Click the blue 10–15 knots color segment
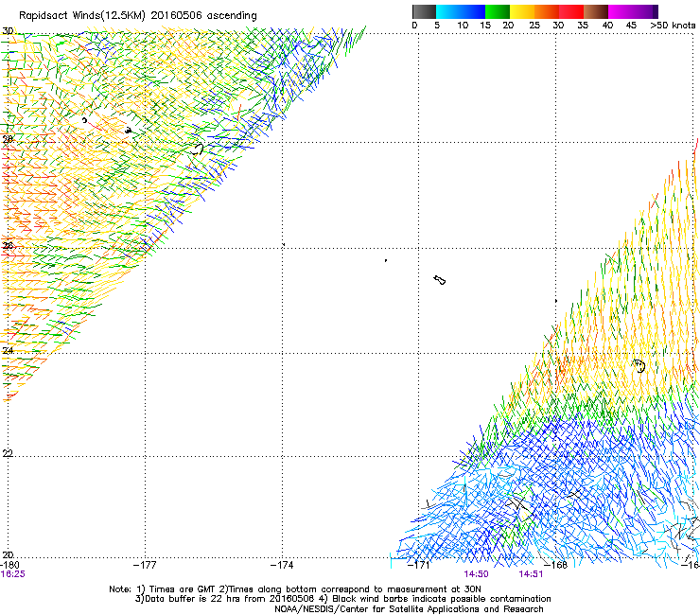This screenshot has width=700, height=615. coord(473,11)
